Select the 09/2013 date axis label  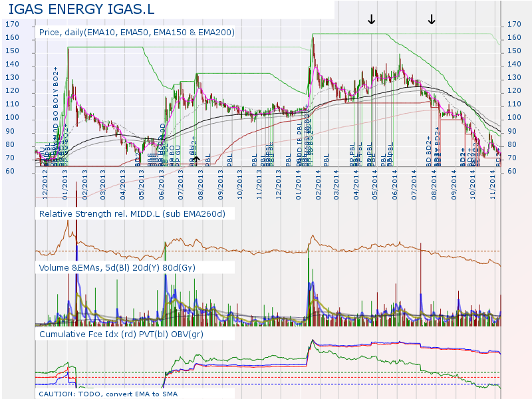(221, 185)
